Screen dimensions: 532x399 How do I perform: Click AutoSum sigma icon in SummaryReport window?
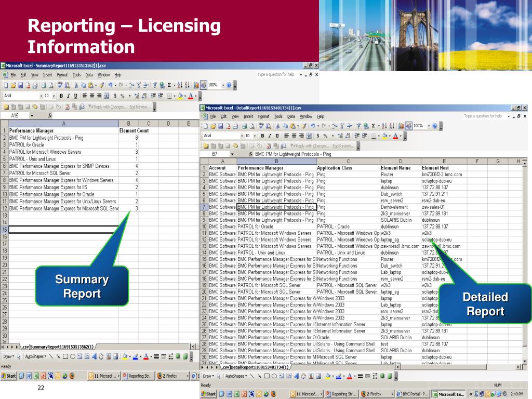click(x=169, y=85)
